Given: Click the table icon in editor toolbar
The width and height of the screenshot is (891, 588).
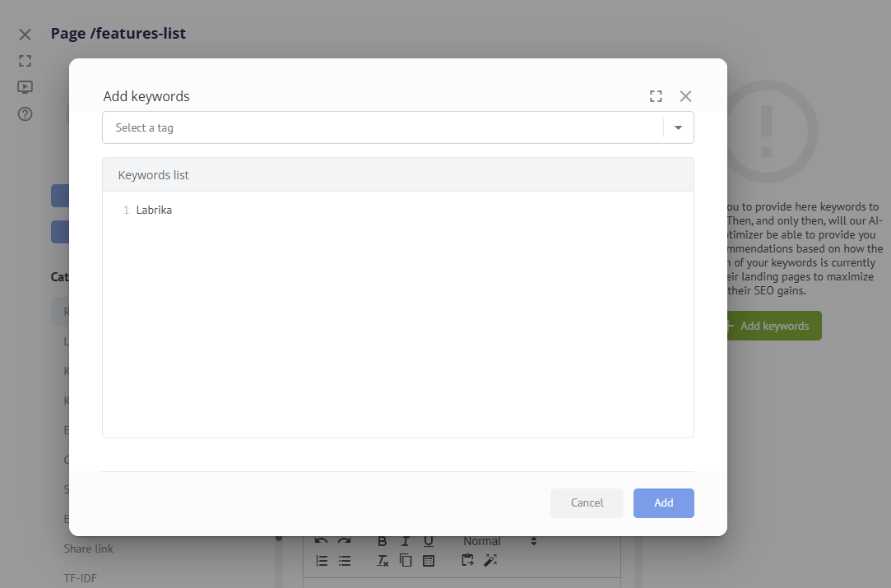Looking at the screenshot, I should click(x=429, y=561).
